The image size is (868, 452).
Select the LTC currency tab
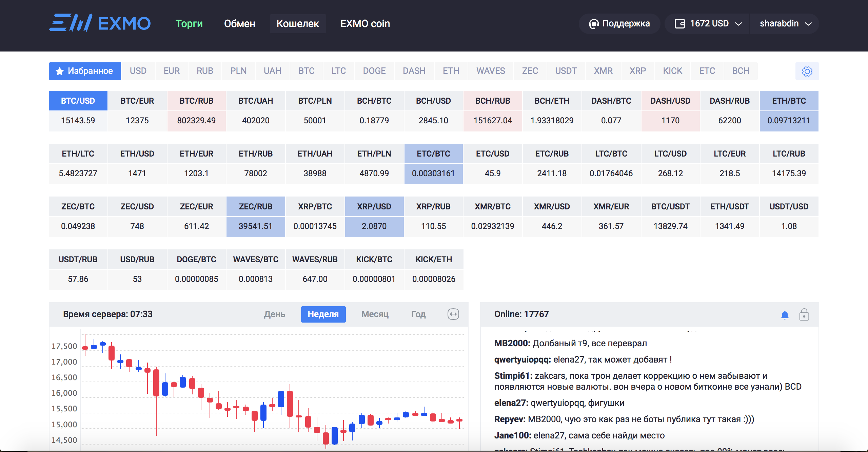339,71
